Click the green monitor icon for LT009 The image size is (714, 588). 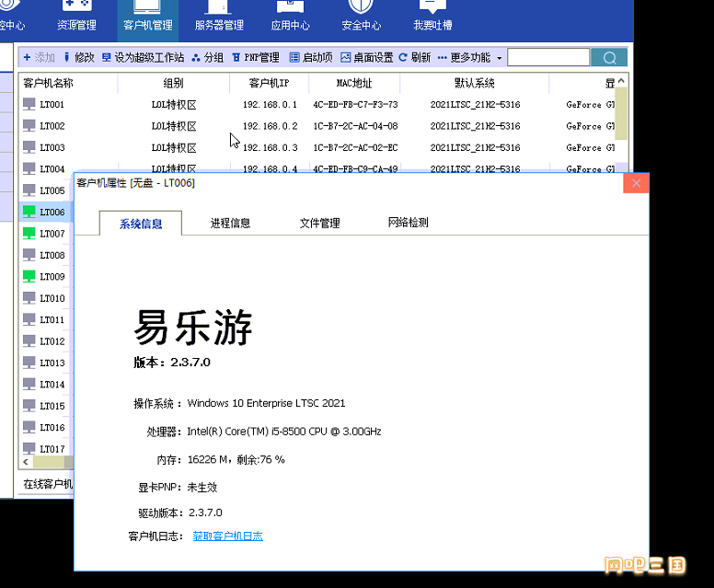coord(29,276)
